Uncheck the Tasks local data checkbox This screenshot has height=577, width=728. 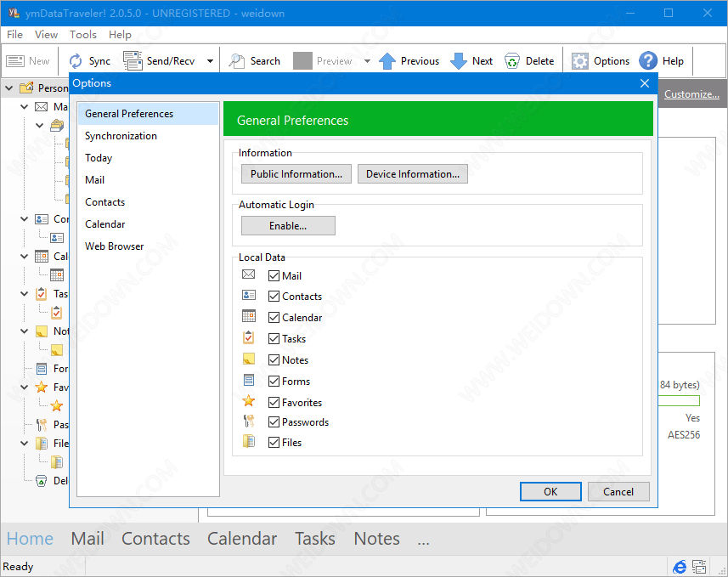[x=274, y=339]
